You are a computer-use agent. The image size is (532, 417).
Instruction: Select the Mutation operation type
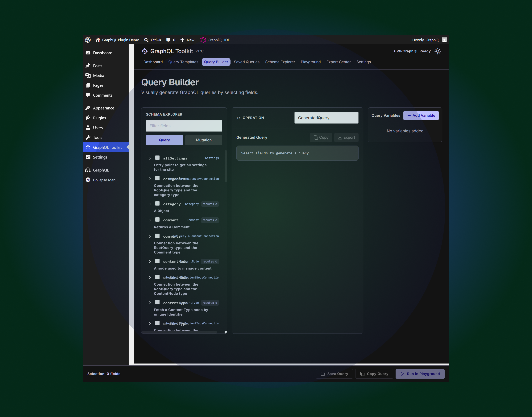point(204,140)
